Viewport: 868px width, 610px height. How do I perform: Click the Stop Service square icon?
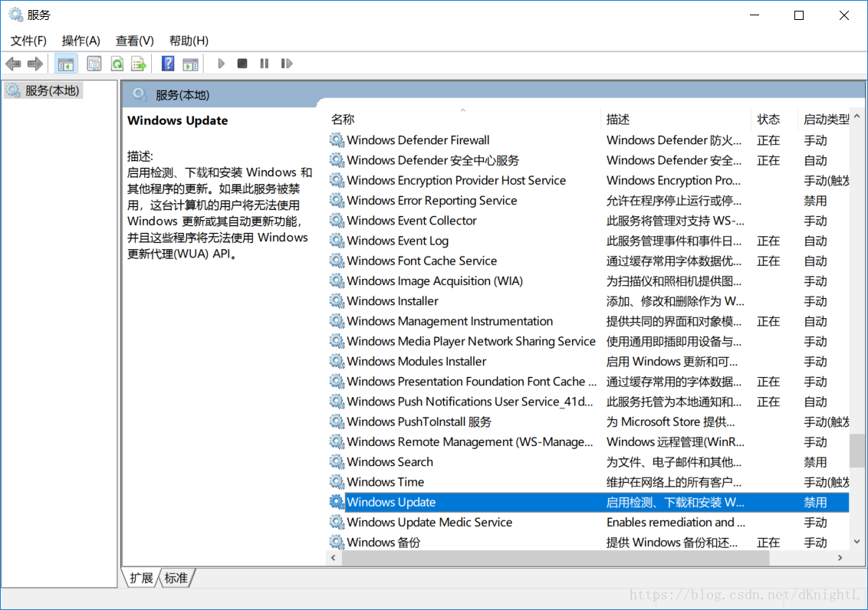(x=242, y=64)
